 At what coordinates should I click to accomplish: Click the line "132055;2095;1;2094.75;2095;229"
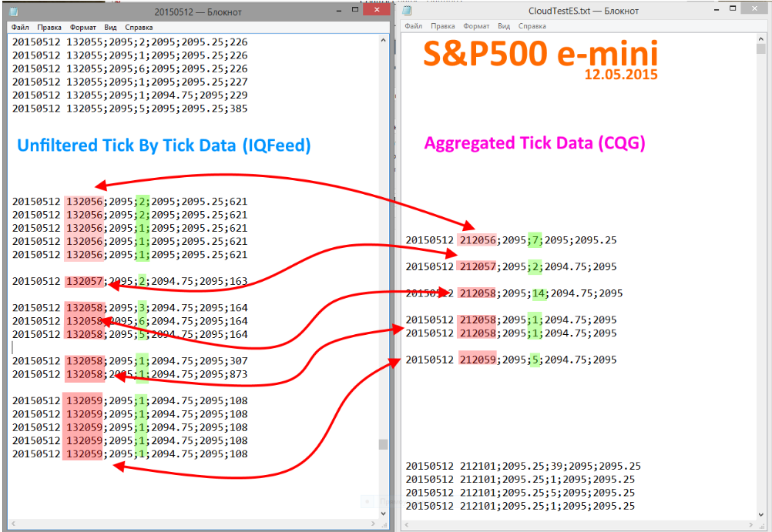pyautogui.click(x=130, y=95)
